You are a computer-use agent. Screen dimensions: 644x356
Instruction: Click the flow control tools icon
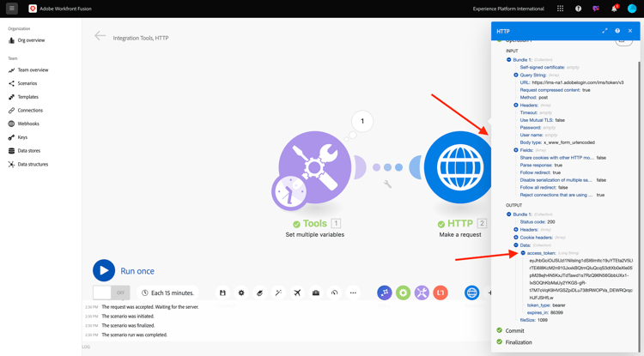click(x=385, y=293)
